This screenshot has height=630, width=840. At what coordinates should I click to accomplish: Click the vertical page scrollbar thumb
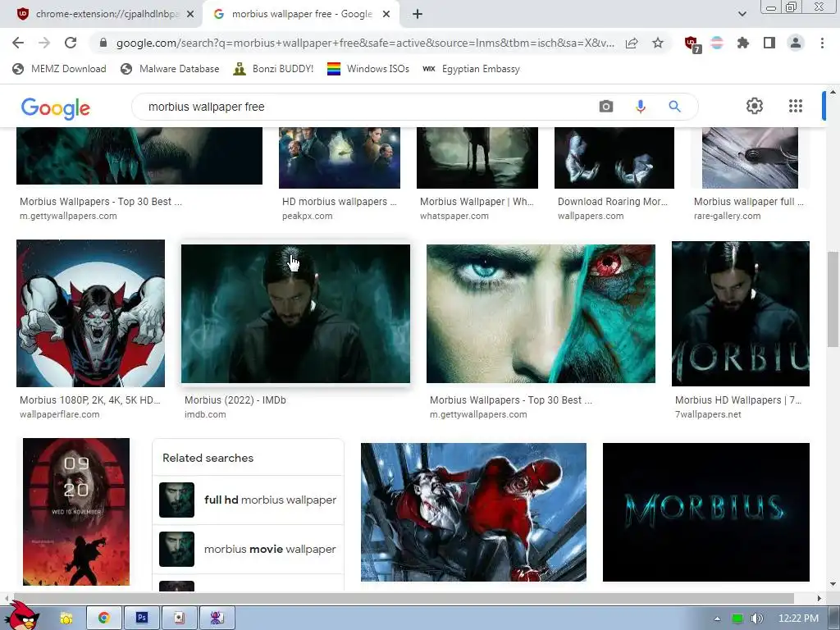833,299
